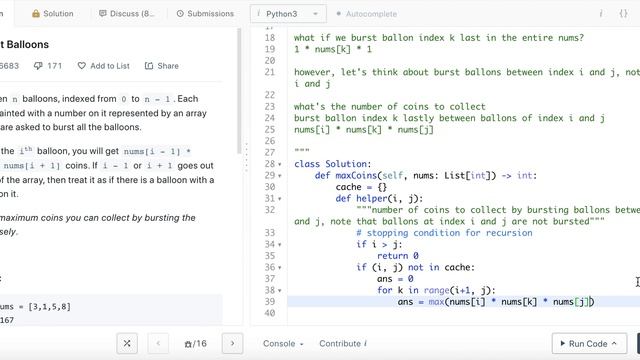Click the heart icon beside Add to List
The height and width of the screenshot is (360, 640).
(82, 66)
